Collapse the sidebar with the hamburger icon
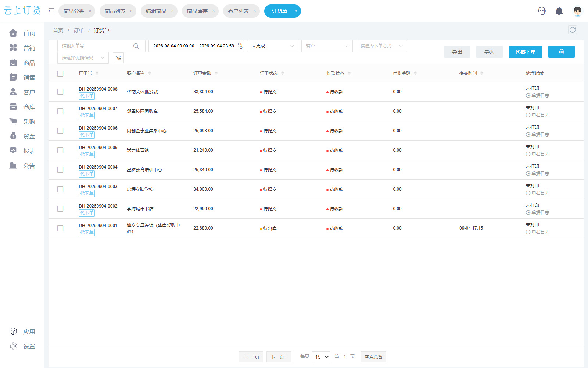This screenshot has width=588, height=368. pyautogui.click(x=51, y=11)
